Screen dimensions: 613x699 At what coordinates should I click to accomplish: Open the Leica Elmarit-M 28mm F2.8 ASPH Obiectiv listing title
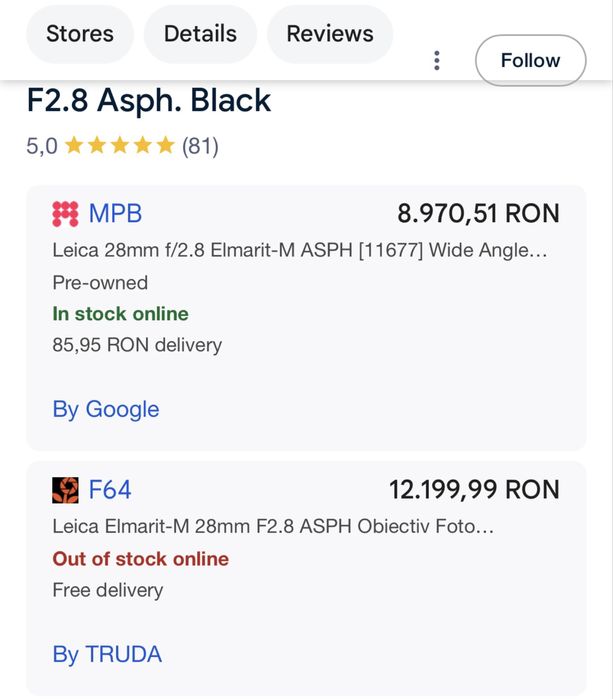point(273,526)
